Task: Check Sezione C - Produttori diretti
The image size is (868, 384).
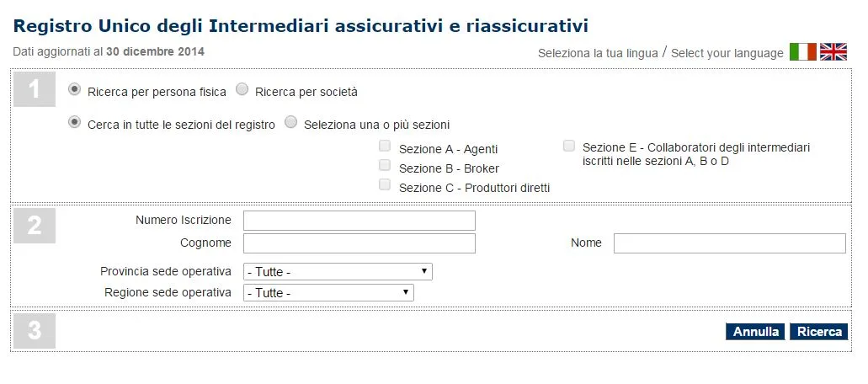Action: (385, 185)
